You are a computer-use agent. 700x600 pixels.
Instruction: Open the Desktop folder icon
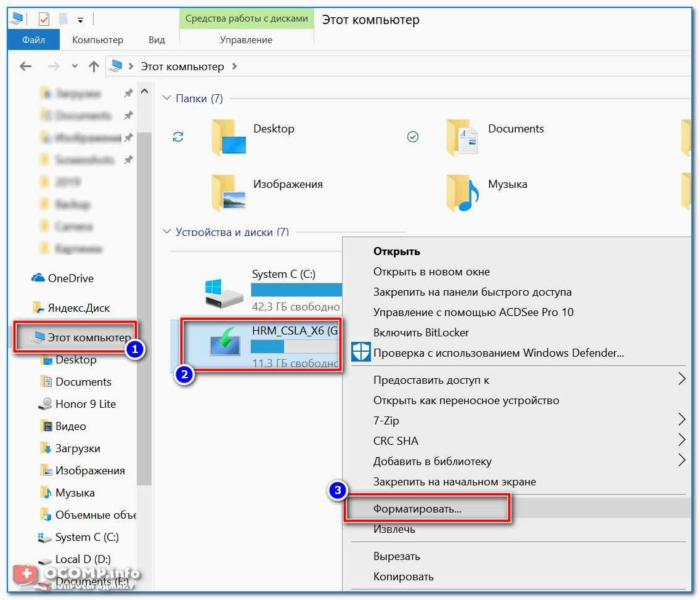pos(229,137)
